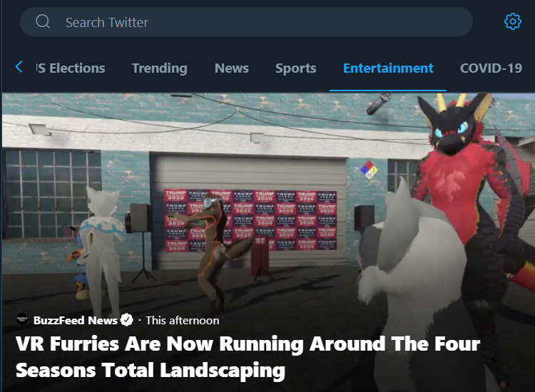Image resolution: width=535 pixels, height=392 pixels.
Task: Click the left chevron to reveal earlier tabs
Action: point(19,67)
